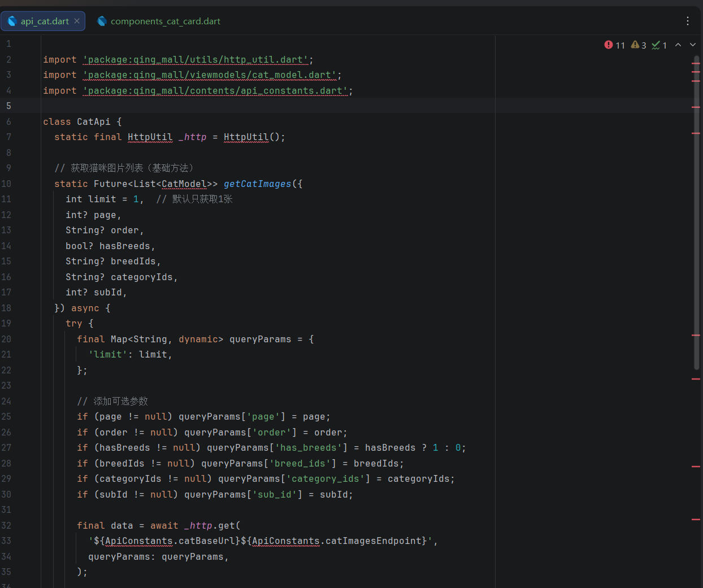Click the 'limit' string key on line 21

click(x=108, y=354)
